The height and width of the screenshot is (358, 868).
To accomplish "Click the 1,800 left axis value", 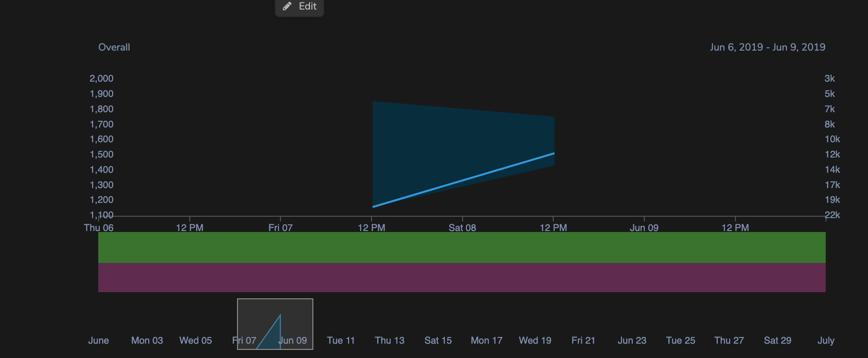I will pos(102,109).
